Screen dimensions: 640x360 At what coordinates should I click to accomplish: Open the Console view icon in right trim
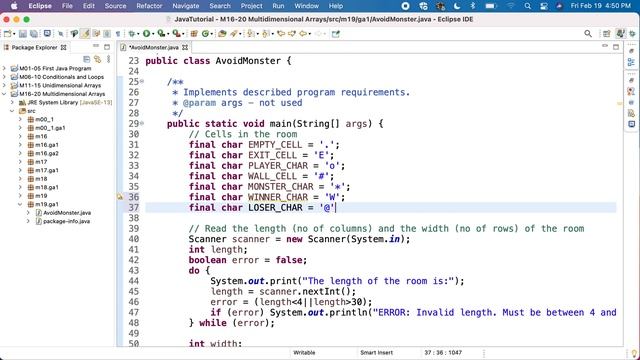(x=631, y=124)
